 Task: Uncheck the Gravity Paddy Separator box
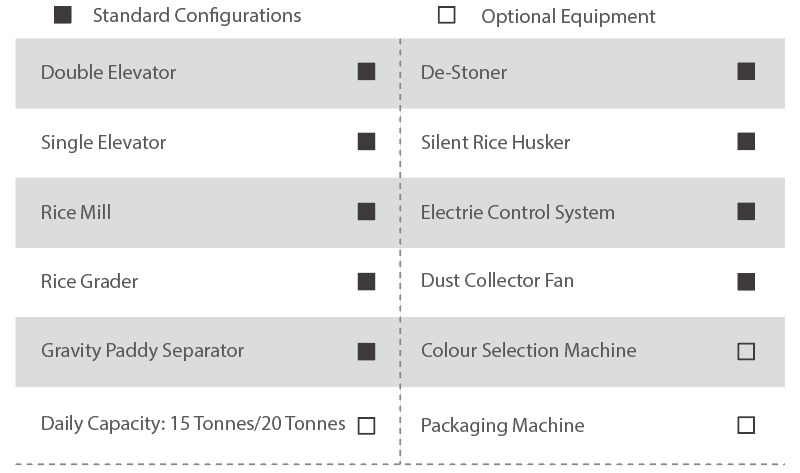(x=366, y=351)
